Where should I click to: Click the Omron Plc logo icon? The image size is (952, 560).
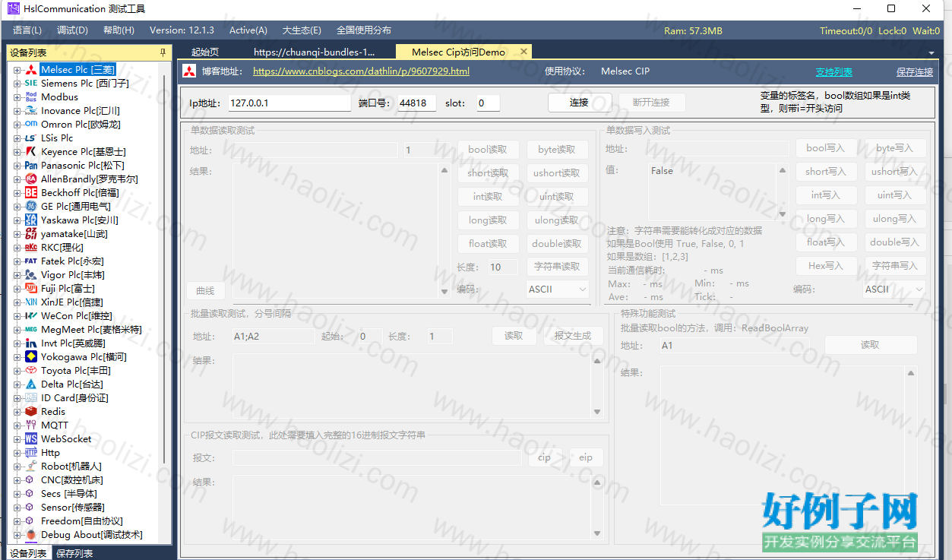coord(31,125)
